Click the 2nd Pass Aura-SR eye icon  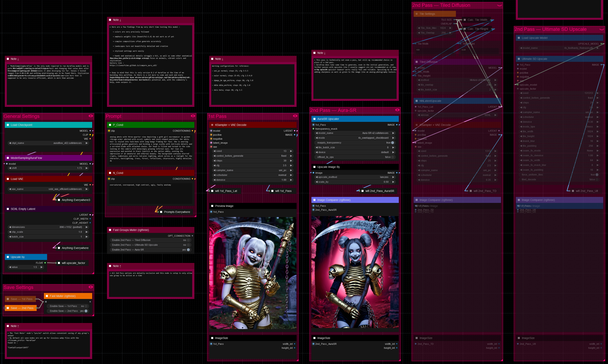coord(397,110)
